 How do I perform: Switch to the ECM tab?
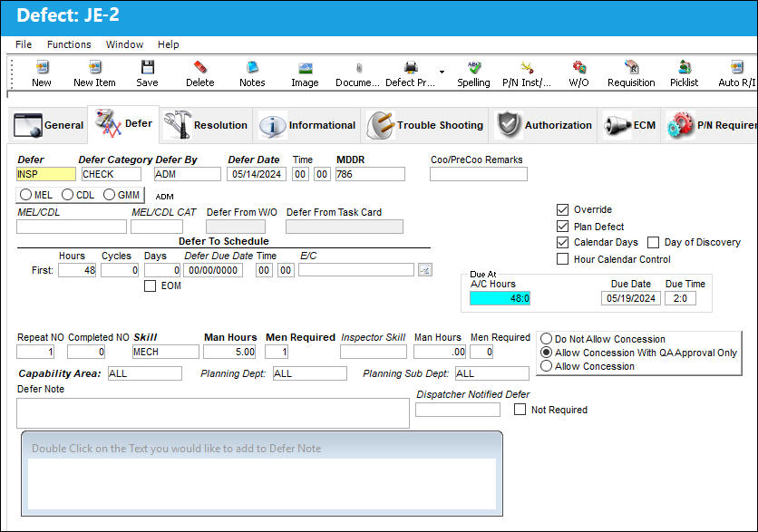629,125
